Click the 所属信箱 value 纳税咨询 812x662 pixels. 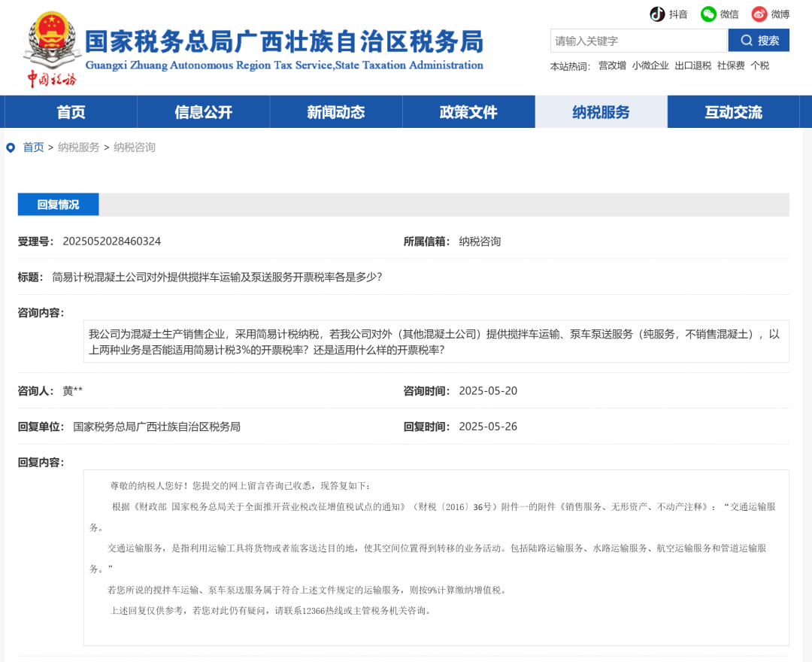tap(480, 241)
